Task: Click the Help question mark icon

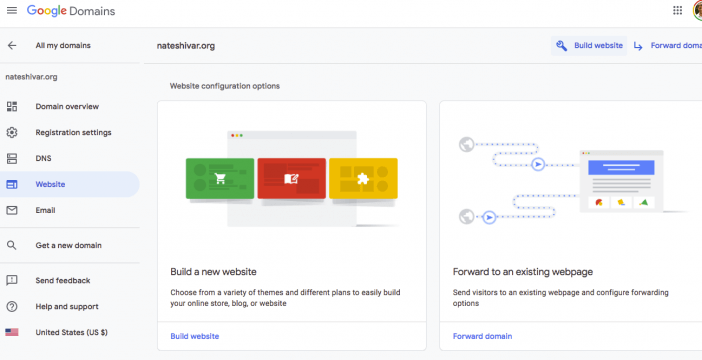Action: click(x=12, y=307)
